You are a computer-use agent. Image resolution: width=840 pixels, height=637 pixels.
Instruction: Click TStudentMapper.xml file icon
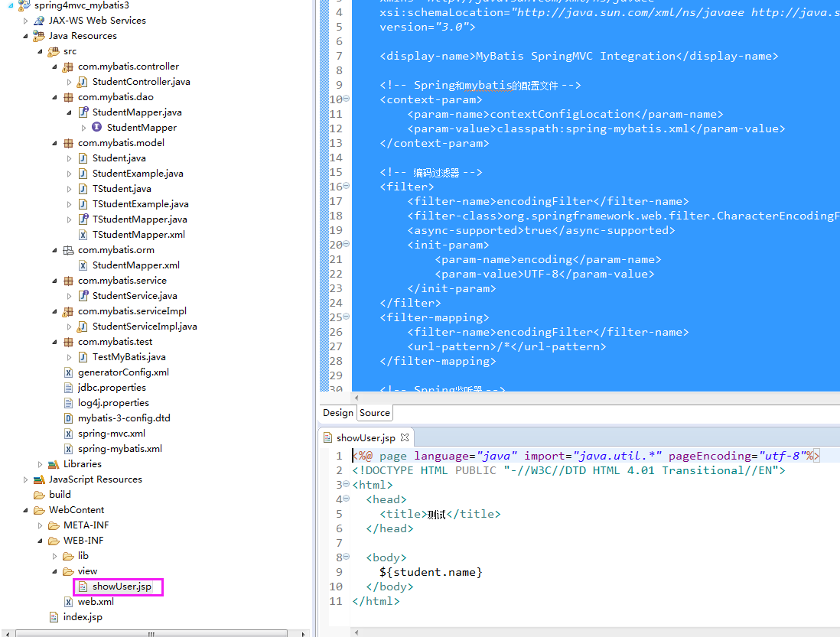coord(83,235)
